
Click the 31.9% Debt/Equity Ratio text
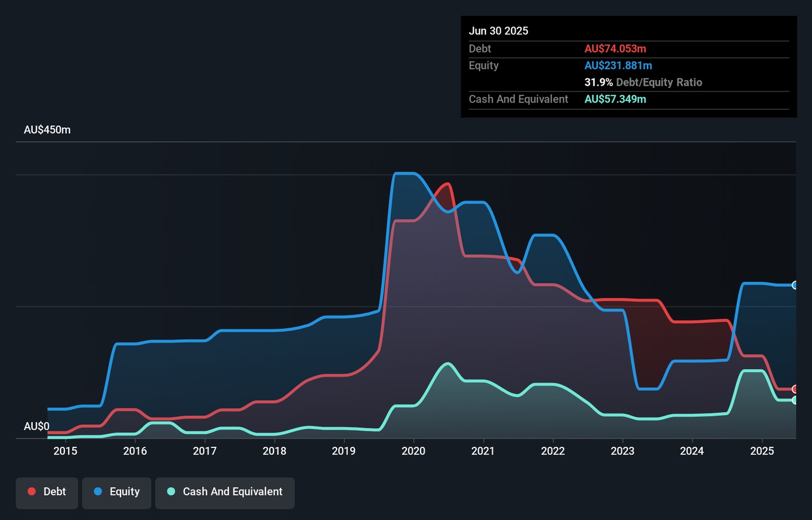(x=643, y=82)
